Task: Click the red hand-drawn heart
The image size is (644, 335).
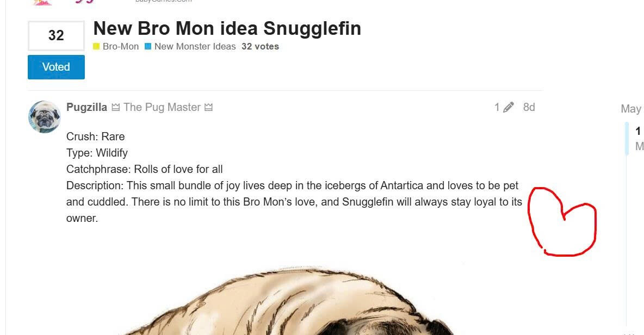Action: 562,222
